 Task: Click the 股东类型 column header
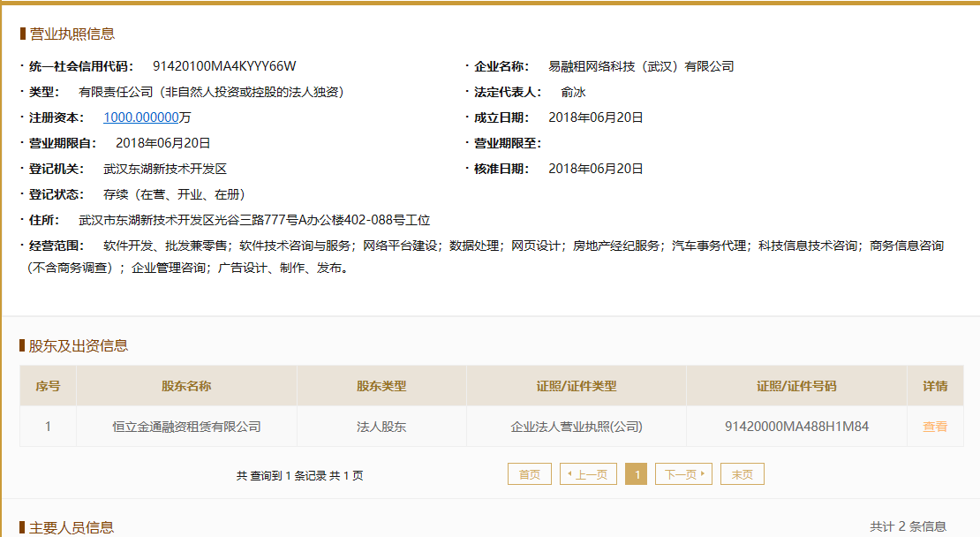pos(381,386)
